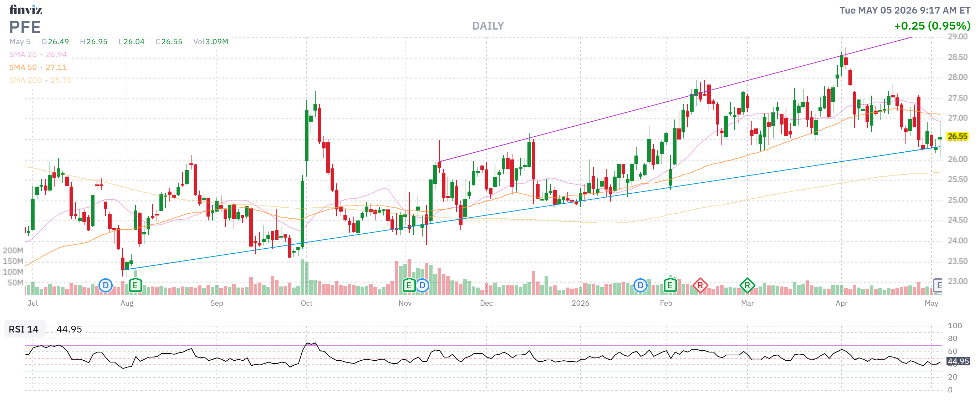Select the green E earnings marker near Nov
Image resolution: width=980 pixels, height=401 pixels.
(x=409, y=285)
